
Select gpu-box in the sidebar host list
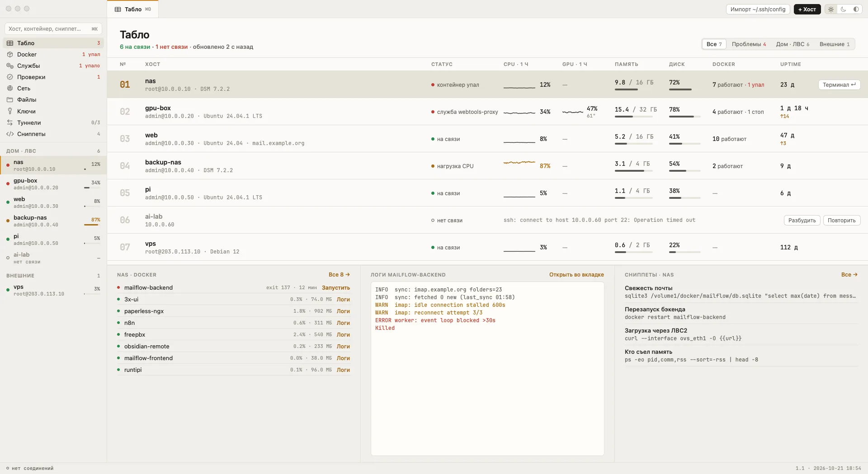53,184
